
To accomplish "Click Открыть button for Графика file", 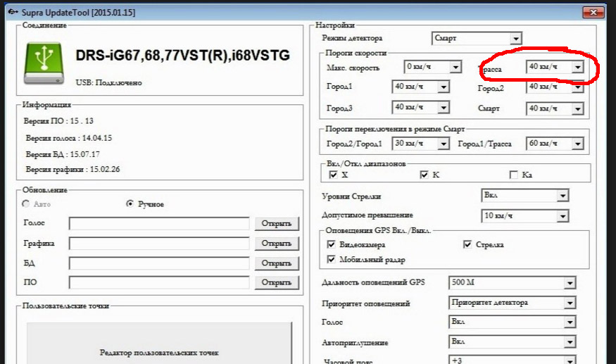I will click(x=277, y=244).
